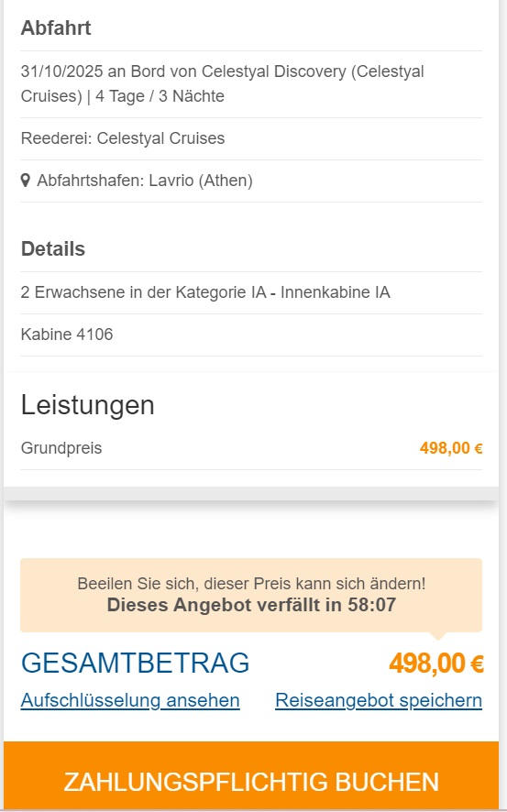The image size is (507, 812).
Task: Click the Reederei: Celestyal Cruises row
Action: point(251,138)
